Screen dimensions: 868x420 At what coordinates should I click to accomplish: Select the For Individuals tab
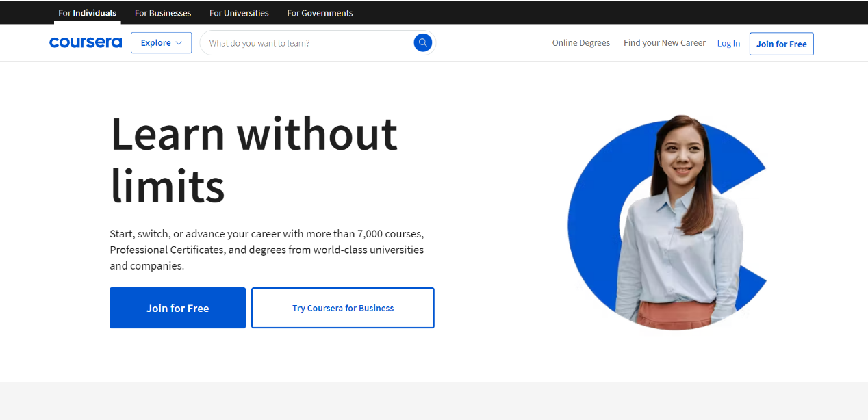pos(87,12)
